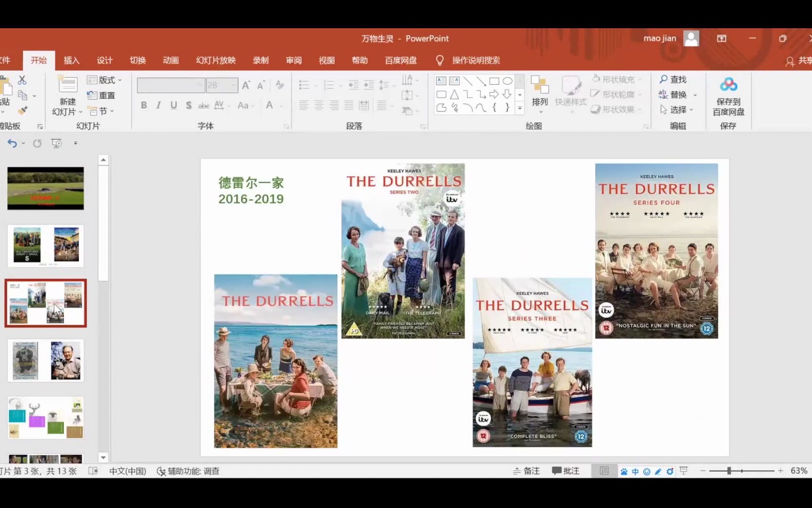Viewport: 812px width, 508px height.
Task: Click the IME settings gear icon
Action: point(670,471)
